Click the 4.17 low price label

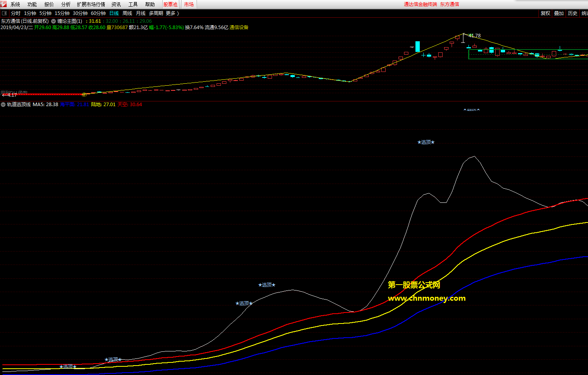coord(10,95)
